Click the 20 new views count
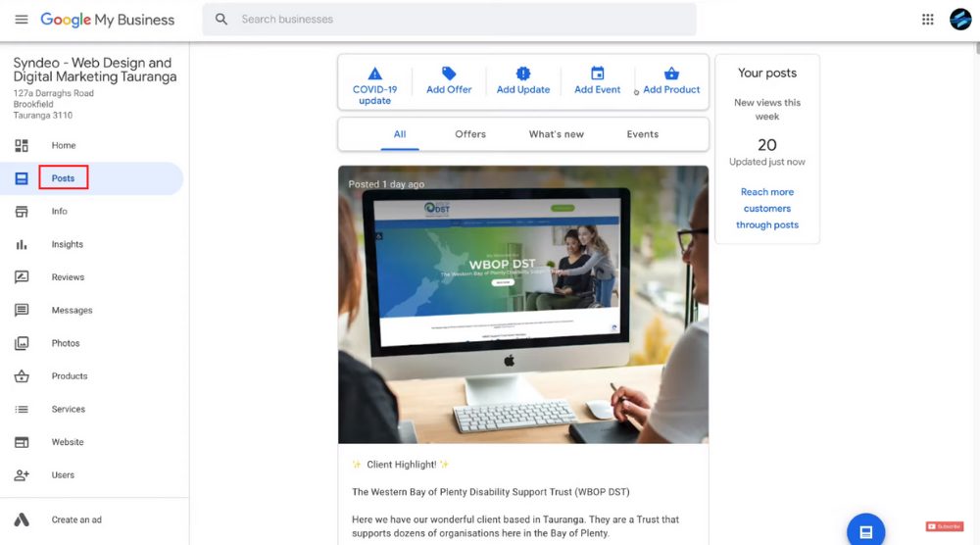980x545 pixels. click(x=767, y=145)
